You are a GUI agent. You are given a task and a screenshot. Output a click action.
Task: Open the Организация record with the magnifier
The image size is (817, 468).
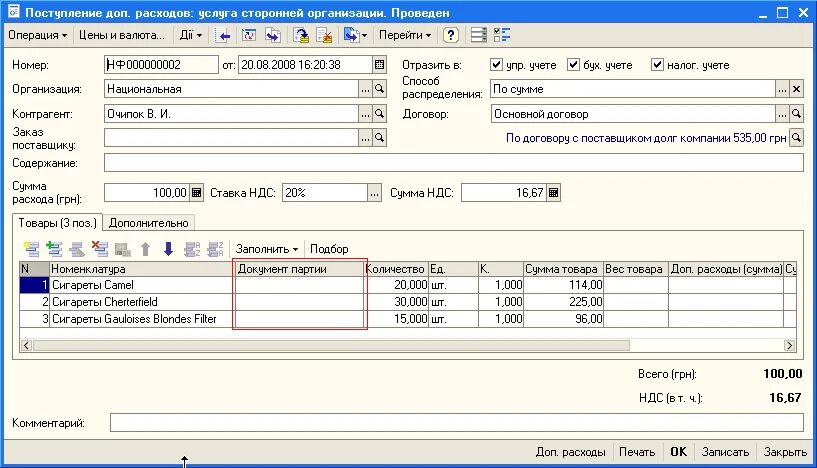point(379,89)
